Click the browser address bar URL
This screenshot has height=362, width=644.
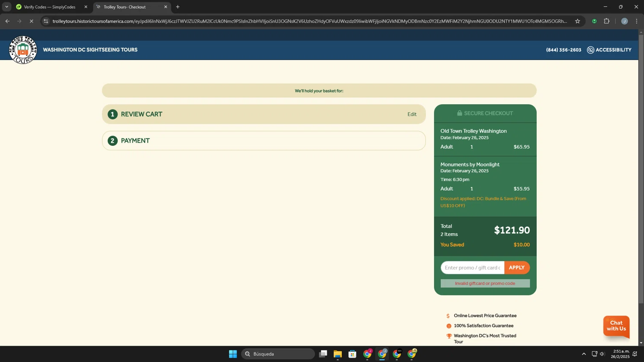[309, 21]
